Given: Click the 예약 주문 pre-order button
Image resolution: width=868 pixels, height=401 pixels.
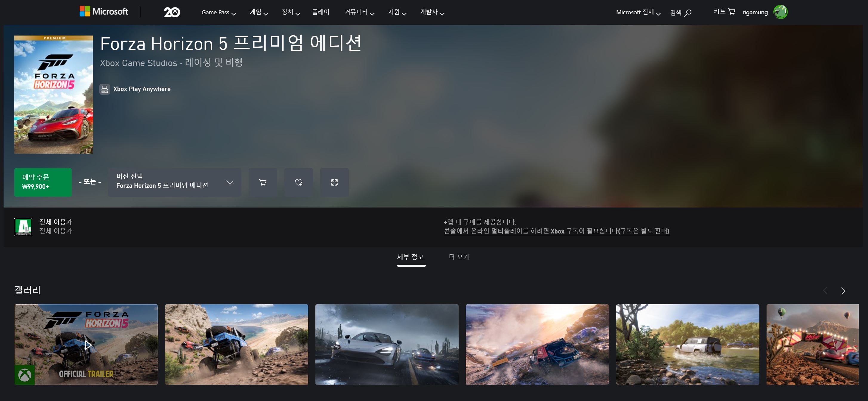Looking at the screenshot, I should tap(43, 182).
